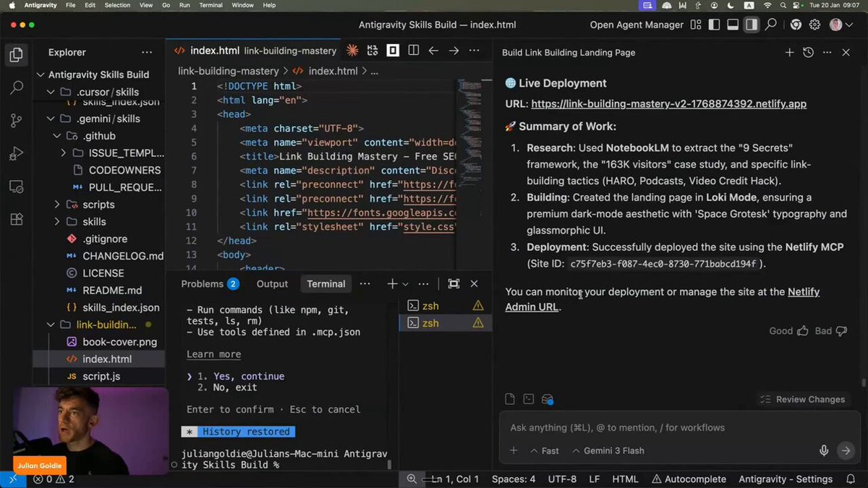
Task: Open the Gemini 3 Flash model dropdown
Action: [x=608, y=450]
